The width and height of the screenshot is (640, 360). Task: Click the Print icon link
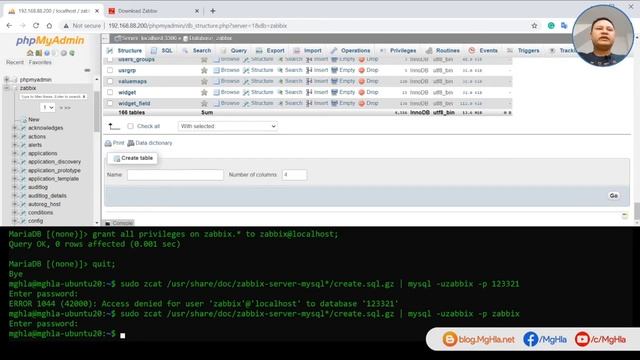coord(114,143)
